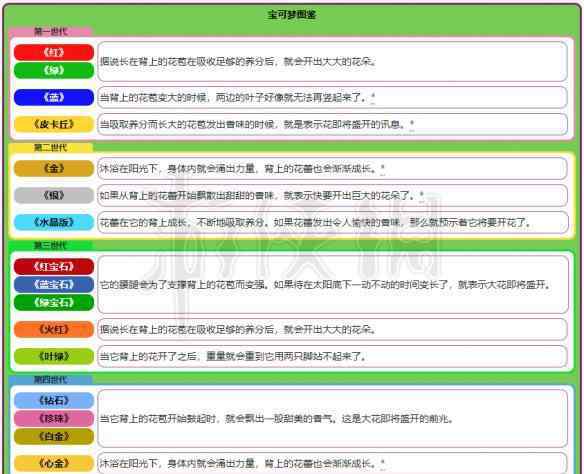This screenshot has height=474, width=584.
Task: Open the 《水晶版》 version link
Action: tap(54, 222)
